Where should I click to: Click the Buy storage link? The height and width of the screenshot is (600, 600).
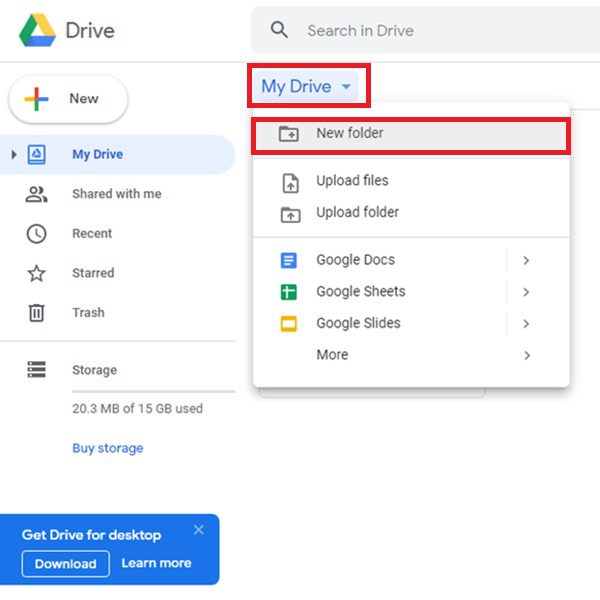pos(108,448)
